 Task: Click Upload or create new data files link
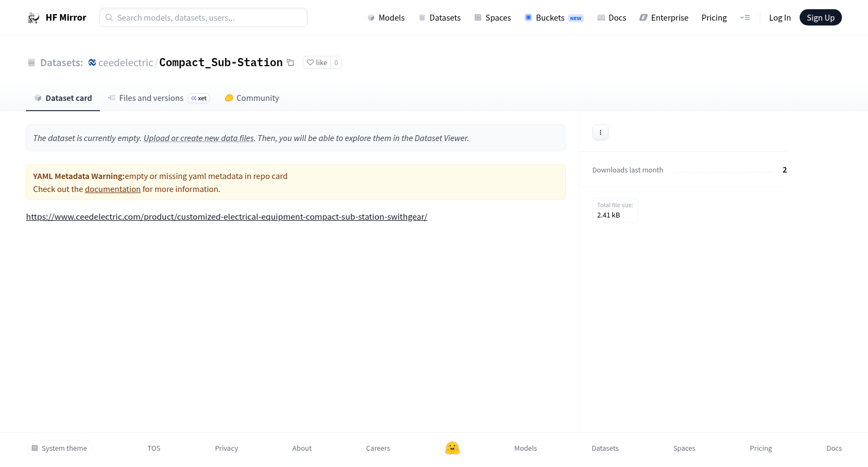coord(199,138)
